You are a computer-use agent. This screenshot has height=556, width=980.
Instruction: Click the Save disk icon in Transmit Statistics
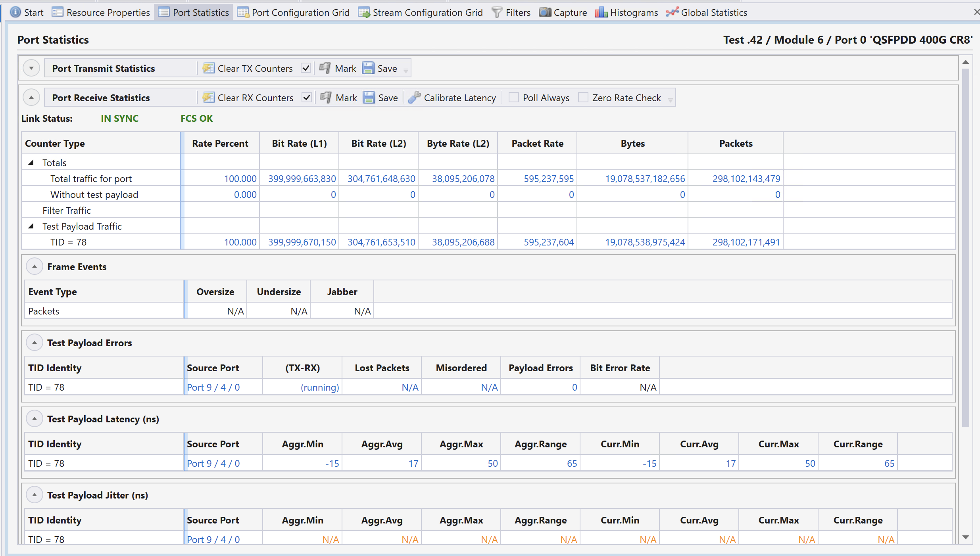(368, 68)
